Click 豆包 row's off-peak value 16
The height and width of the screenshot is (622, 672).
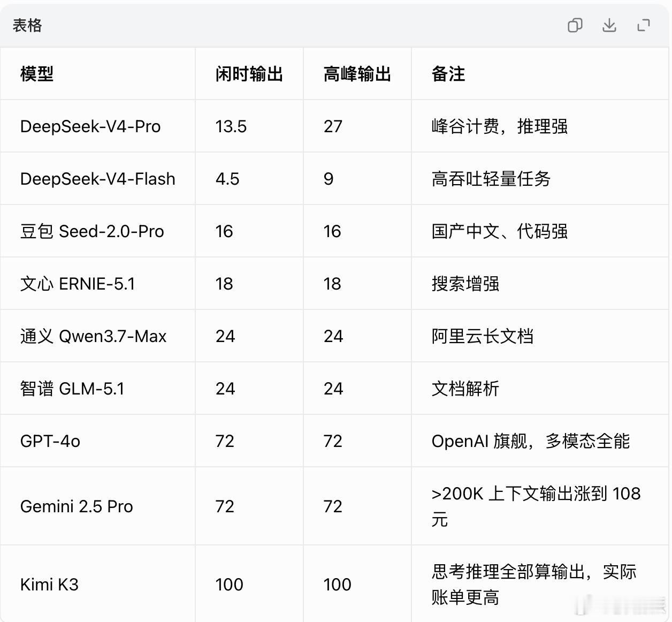point(224,231)
